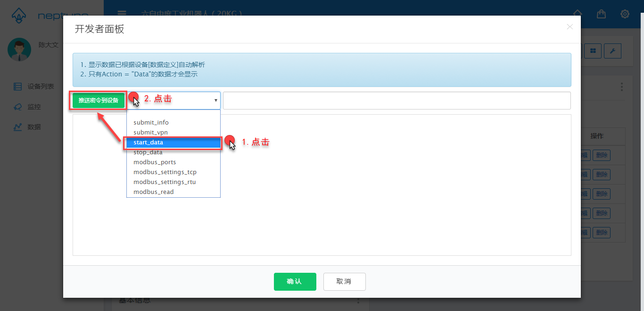The height and width of the screenshot is (311, 644).
Task: Pick modbus_settings_tcp from the list
Action: (165, 172)
